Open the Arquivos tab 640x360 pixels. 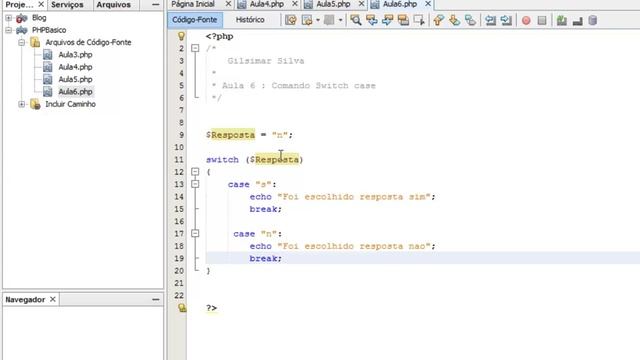[x=113, y=5]
